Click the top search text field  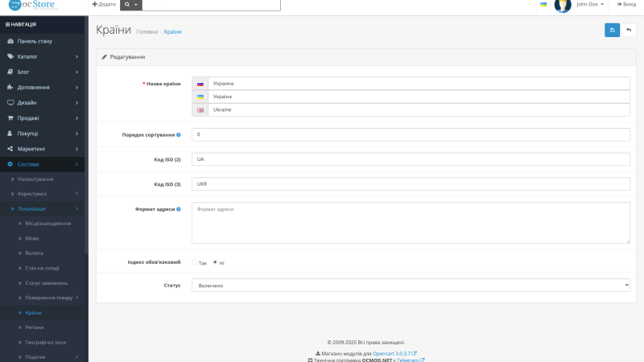tap(211, 5)
